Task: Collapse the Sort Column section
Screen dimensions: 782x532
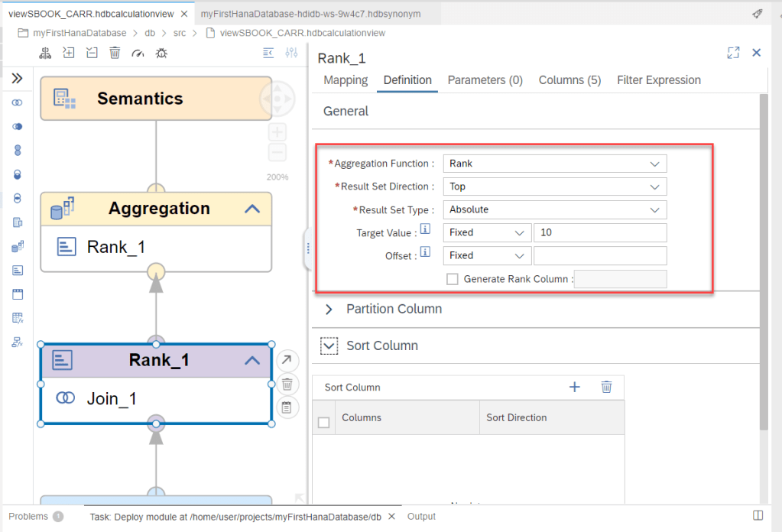Action: coord(329,345)
